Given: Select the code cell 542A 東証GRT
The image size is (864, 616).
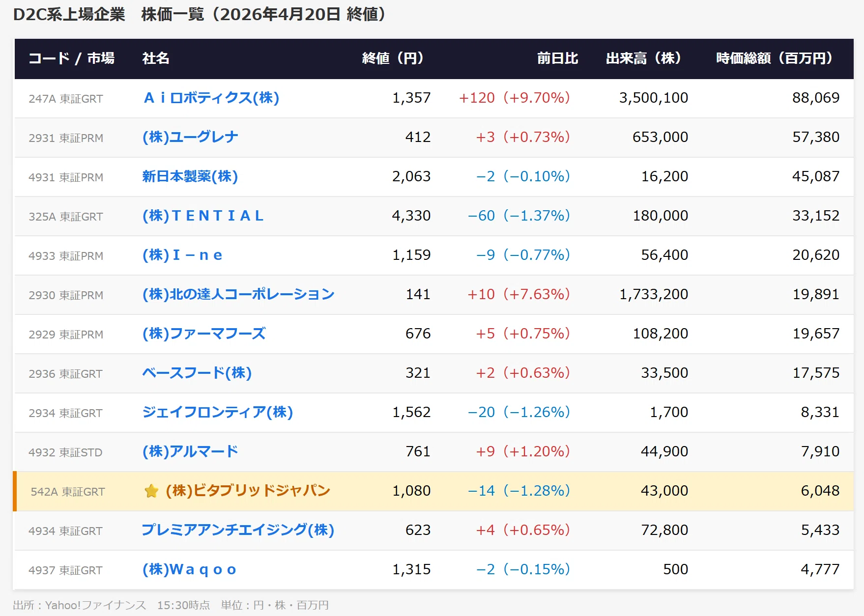Looking at the screenshot, I should [68, 492].
